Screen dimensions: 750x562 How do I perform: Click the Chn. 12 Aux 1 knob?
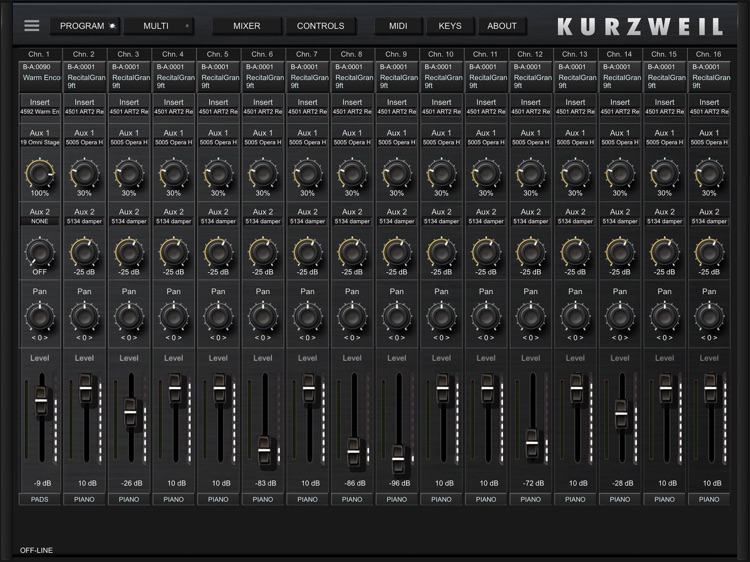coord(531,173)
